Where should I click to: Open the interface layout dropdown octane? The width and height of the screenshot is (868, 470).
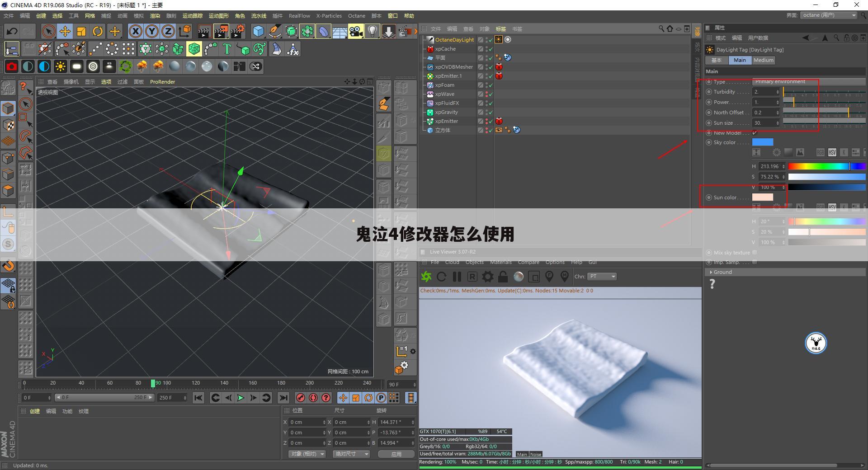[829, 15]
